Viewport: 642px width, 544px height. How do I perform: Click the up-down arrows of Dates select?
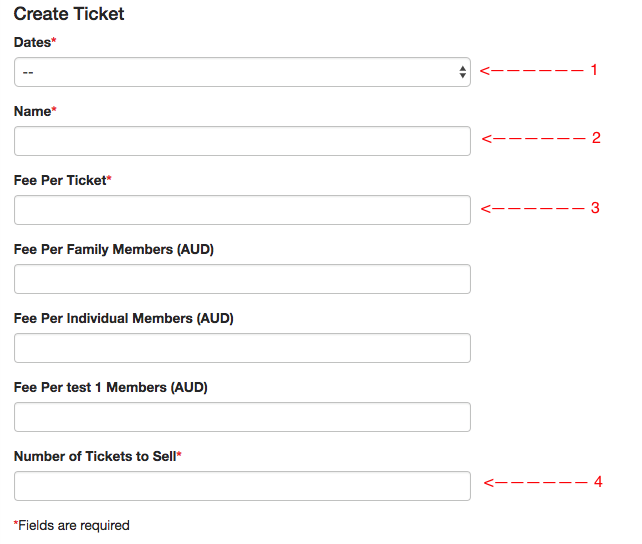tap(462, 72)
